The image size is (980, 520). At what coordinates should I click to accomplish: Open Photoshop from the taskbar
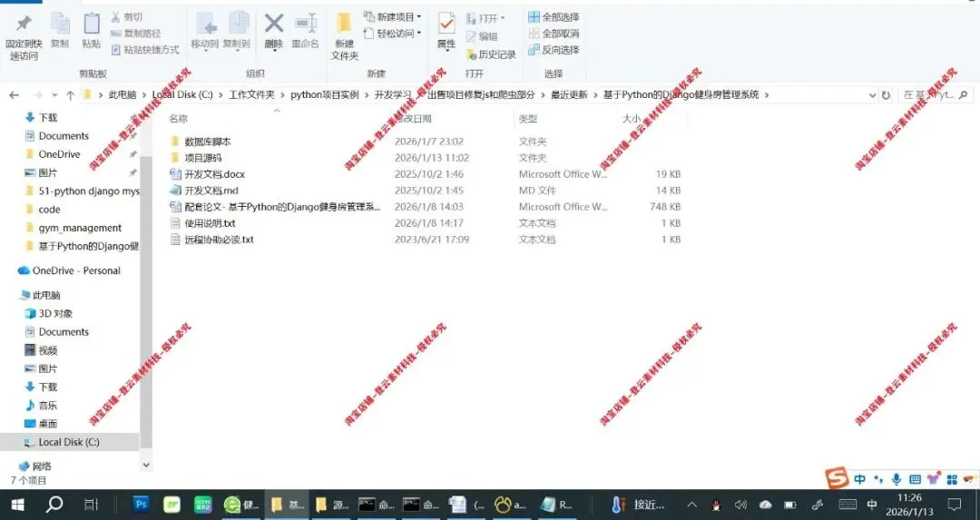141,504
